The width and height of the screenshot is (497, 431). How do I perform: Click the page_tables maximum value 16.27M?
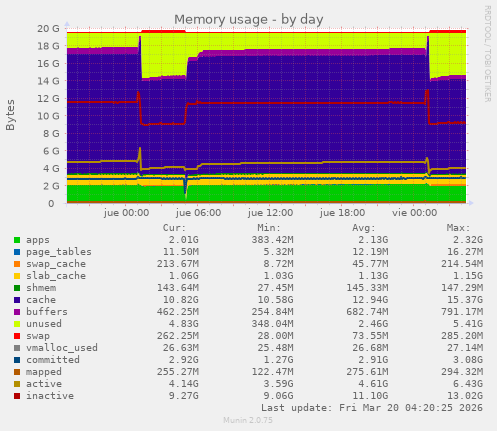pyautogui.click(x=465, y=252)
